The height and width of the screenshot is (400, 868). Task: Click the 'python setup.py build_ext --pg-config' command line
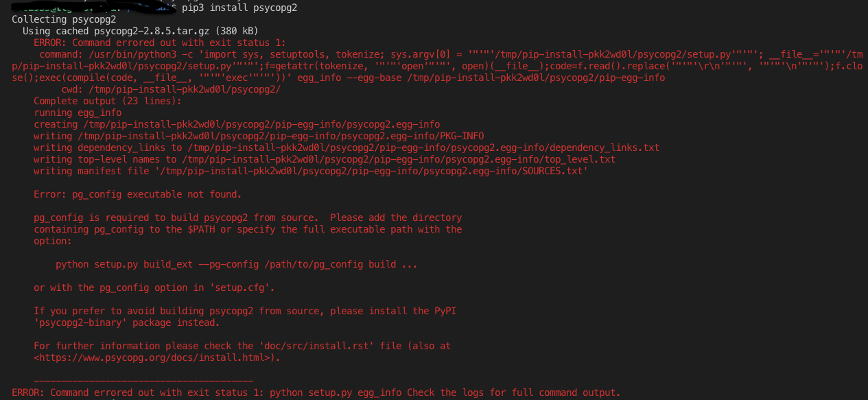point(237,264)
